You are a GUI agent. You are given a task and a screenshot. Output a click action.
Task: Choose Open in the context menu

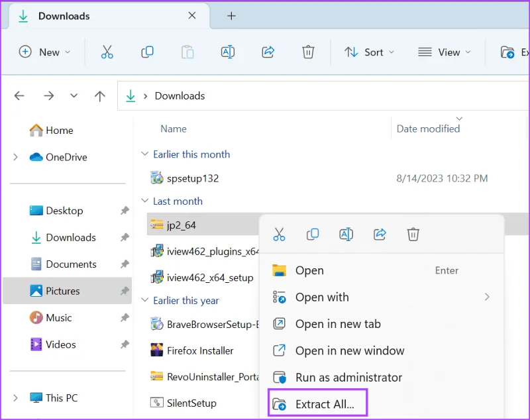[382, 270]
